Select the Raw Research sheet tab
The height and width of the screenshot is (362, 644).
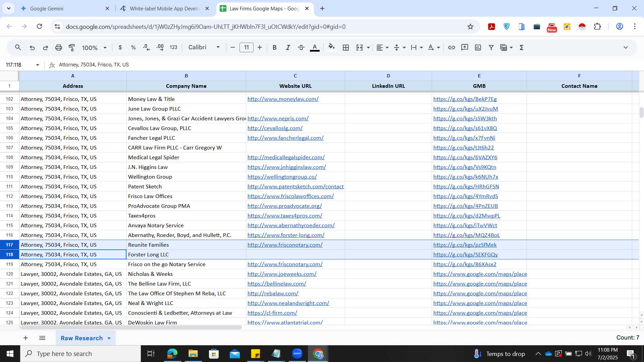coord(82,338)
